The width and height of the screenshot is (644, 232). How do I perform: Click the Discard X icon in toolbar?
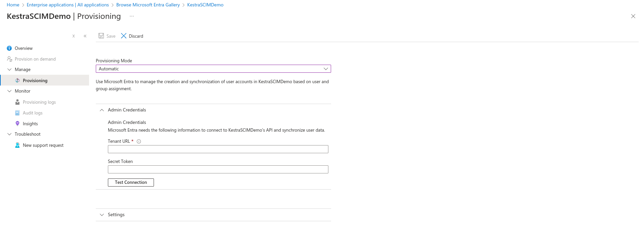click(x=124, y=36)
